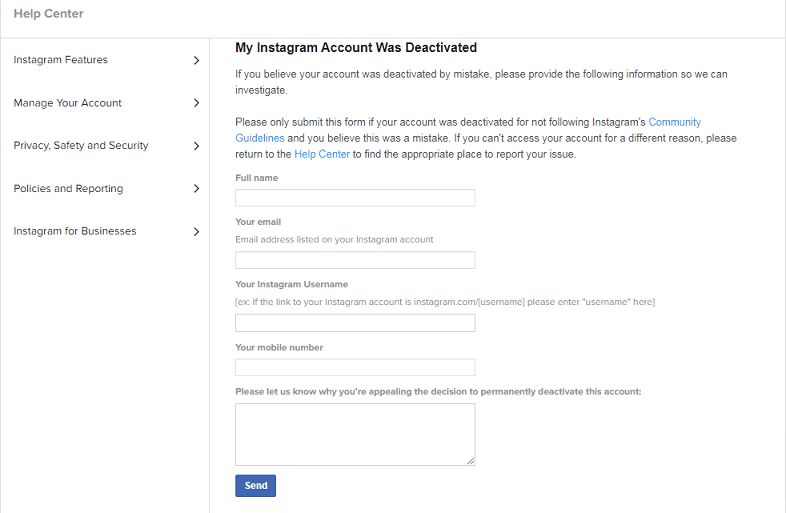Focus the mobile number input field
This screenshot has height=513, width=786.
tap(355, 367)
